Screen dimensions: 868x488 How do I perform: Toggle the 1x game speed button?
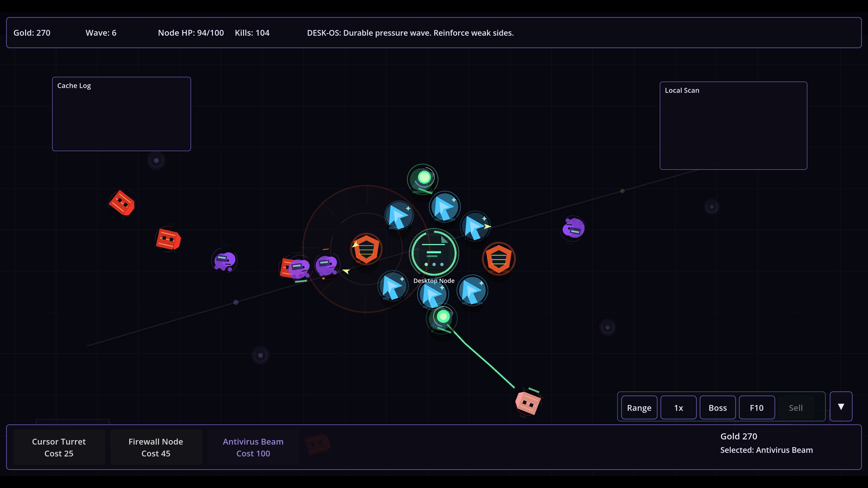click(678, 408)
